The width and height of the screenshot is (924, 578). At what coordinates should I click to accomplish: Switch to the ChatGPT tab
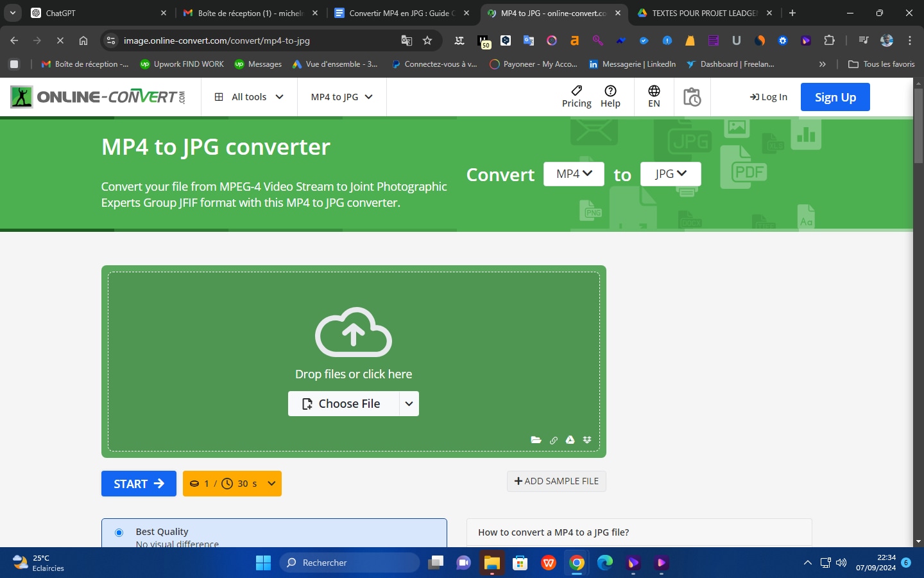point(99,13)
